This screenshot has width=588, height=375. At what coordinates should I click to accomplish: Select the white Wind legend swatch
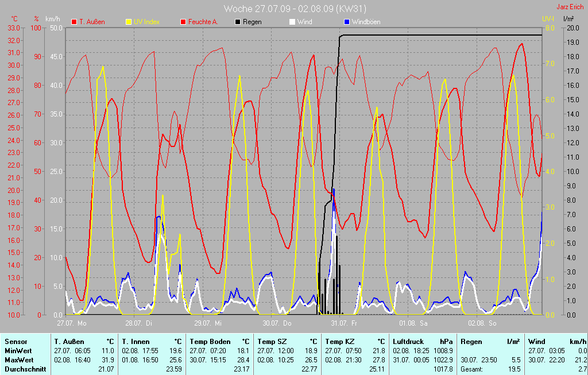coord(292,22)
